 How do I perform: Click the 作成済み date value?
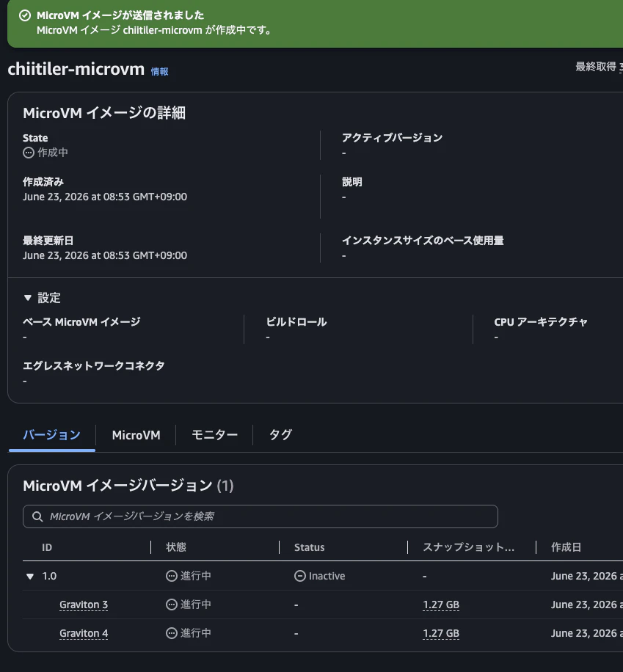(105, 197)
